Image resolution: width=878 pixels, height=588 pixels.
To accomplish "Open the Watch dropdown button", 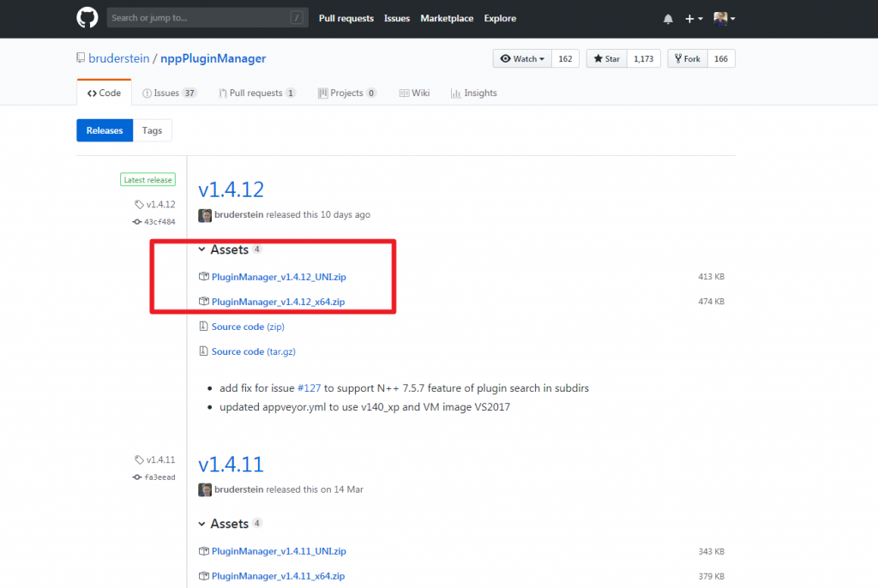I will (x=522, y=59).
